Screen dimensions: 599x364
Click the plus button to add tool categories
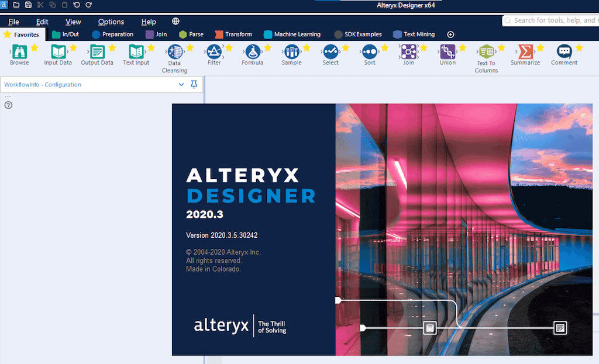(451, 34)
